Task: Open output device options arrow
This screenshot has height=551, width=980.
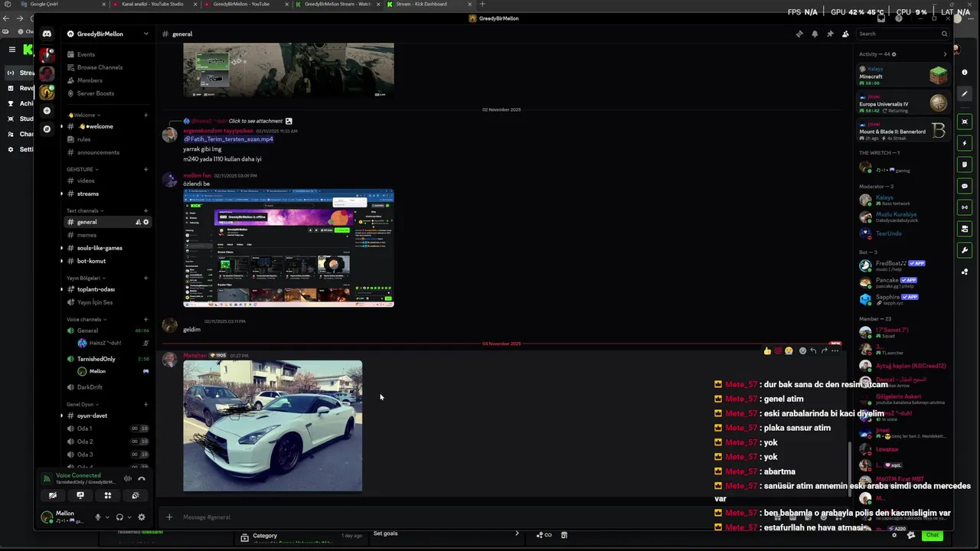Action: pos(129,517)
